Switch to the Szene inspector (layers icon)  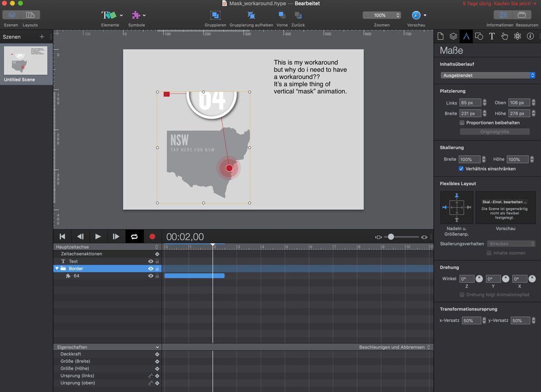453,36
